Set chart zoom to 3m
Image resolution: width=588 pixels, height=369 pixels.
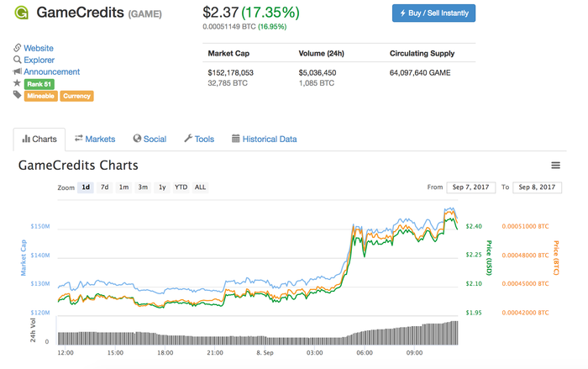point(143,187)
